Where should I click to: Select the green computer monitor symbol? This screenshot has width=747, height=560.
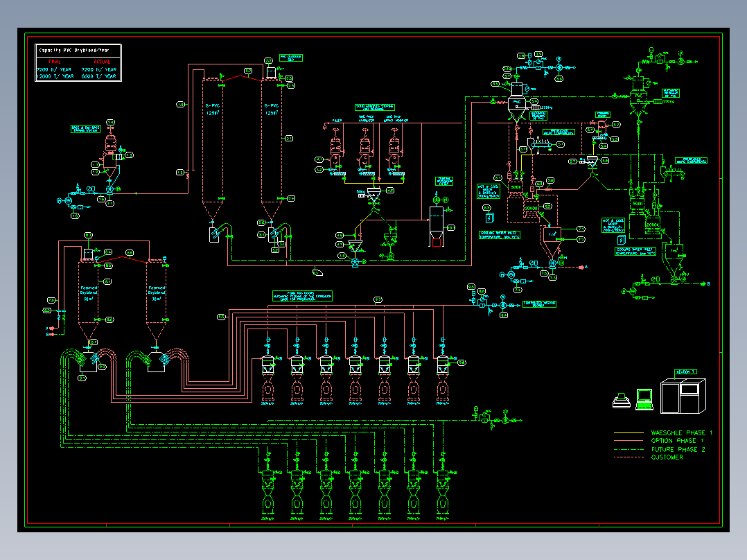tap(644, 399)
